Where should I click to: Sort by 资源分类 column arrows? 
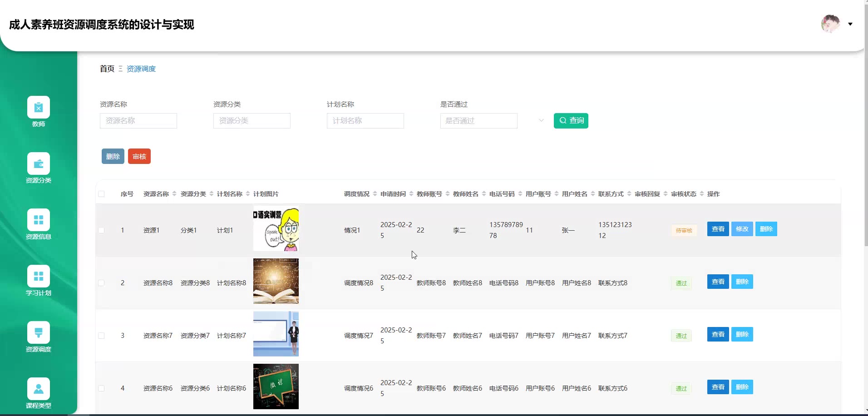[x=212, y=194]
